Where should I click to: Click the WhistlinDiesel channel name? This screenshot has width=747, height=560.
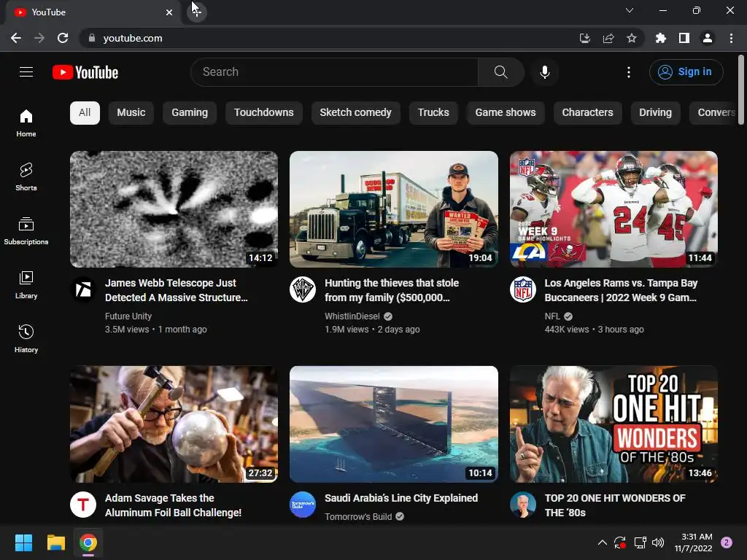click(x=352, y=316)
